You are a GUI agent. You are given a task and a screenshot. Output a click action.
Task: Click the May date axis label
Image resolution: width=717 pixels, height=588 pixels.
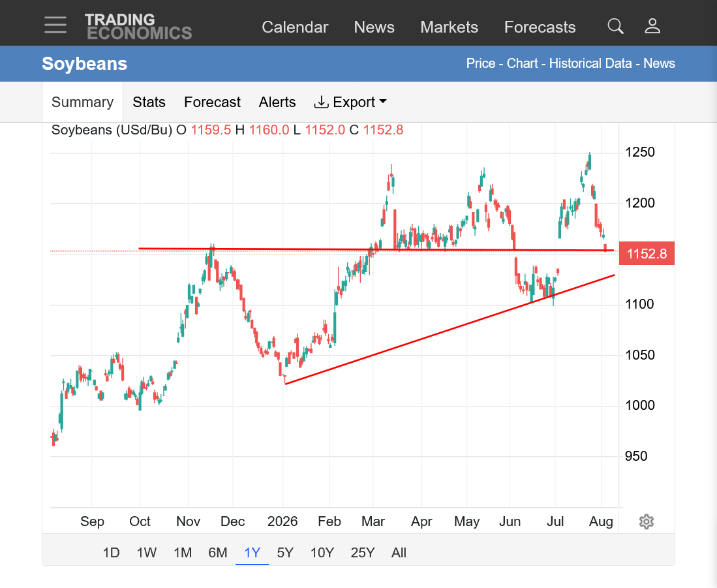coord(466,521)
